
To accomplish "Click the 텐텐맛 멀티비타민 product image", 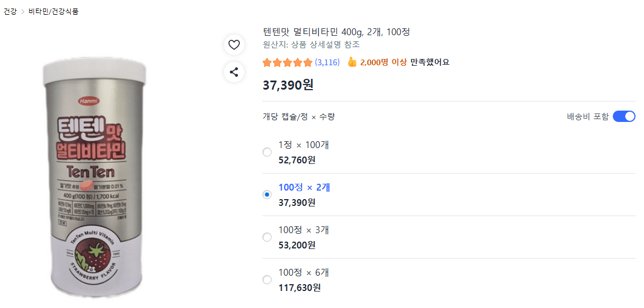I will pos(95,178).
